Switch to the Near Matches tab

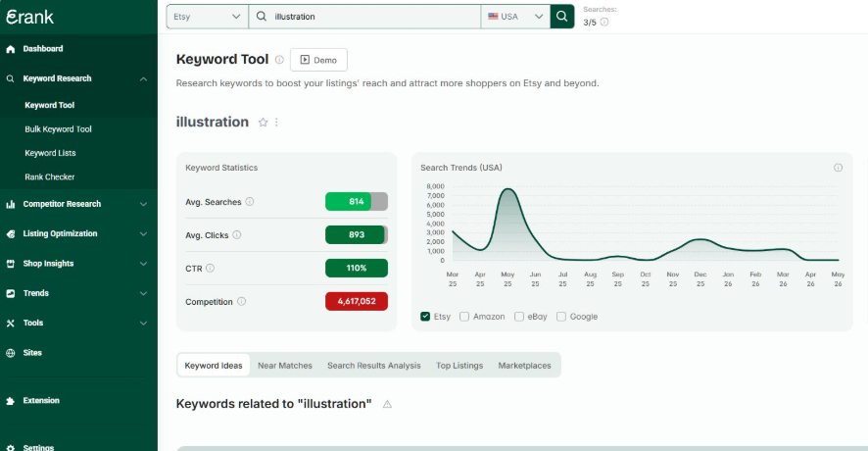285,366
